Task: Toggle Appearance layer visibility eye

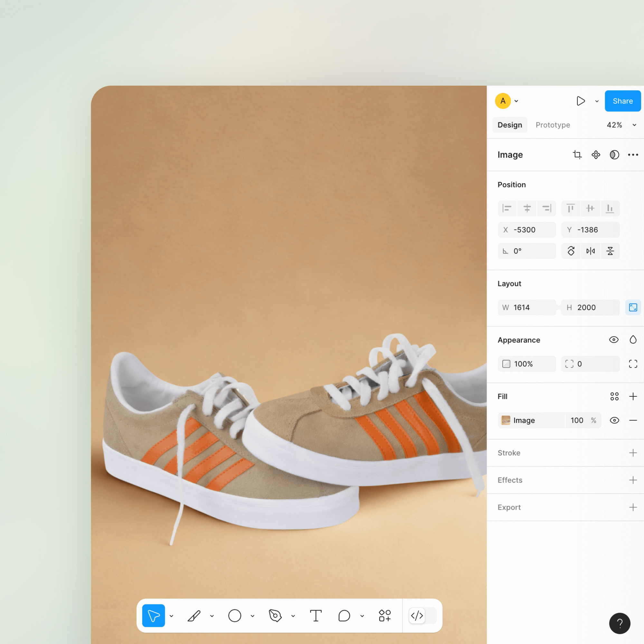Action: pyautogui.click(x=614, y=340)
